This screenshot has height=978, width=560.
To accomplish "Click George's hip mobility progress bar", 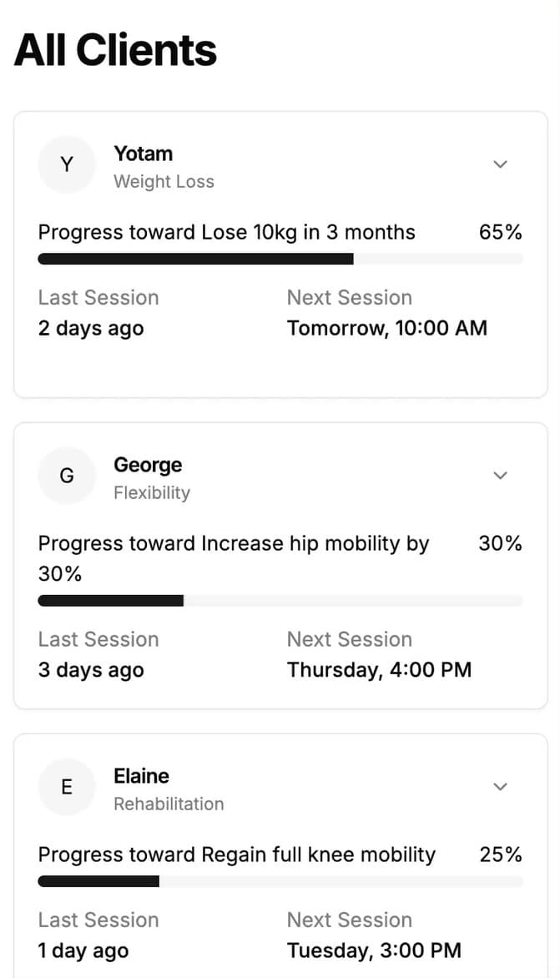I will pos(280,601).
